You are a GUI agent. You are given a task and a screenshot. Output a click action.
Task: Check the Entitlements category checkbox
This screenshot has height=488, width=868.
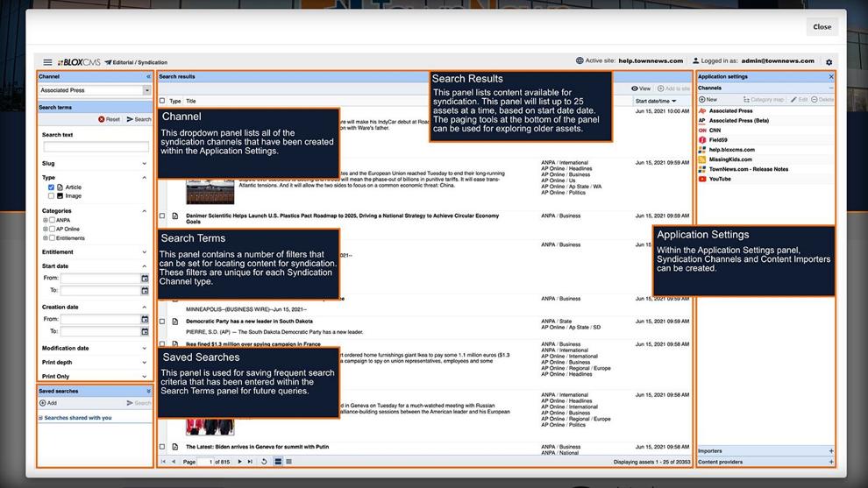52,238
